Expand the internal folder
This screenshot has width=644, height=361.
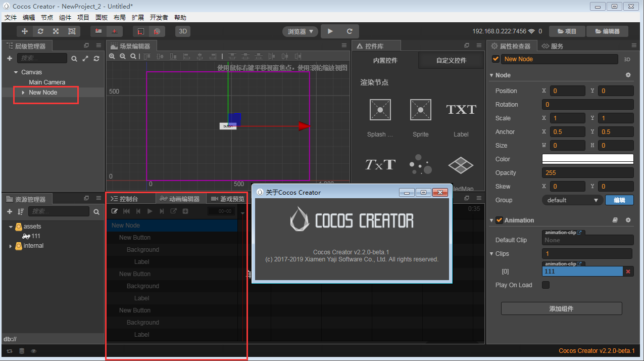click(x=11, y=246)
